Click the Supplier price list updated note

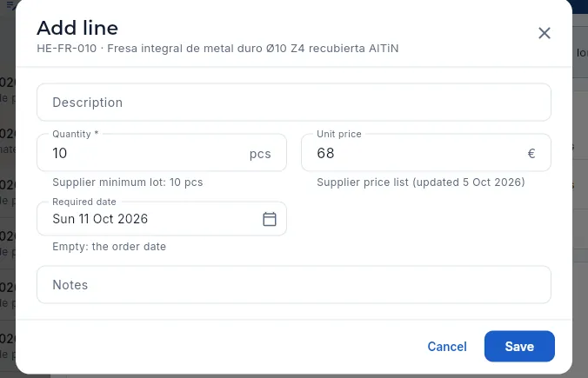[x=421, y=182]
